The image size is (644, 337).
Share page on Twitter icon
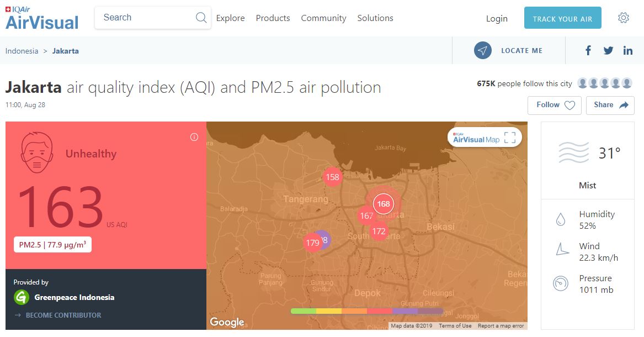click(x=608, y=51)
